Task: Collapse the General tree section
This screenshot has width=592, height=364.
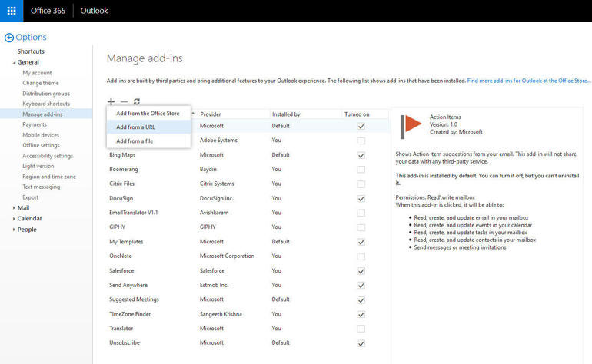Action: point(14,63)
